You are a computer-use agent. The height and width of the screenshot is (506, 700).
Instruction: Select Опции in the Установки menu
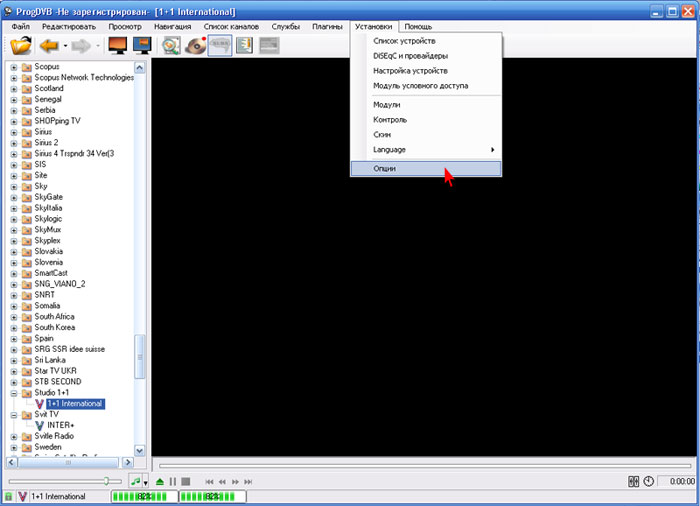coord(385,169)
